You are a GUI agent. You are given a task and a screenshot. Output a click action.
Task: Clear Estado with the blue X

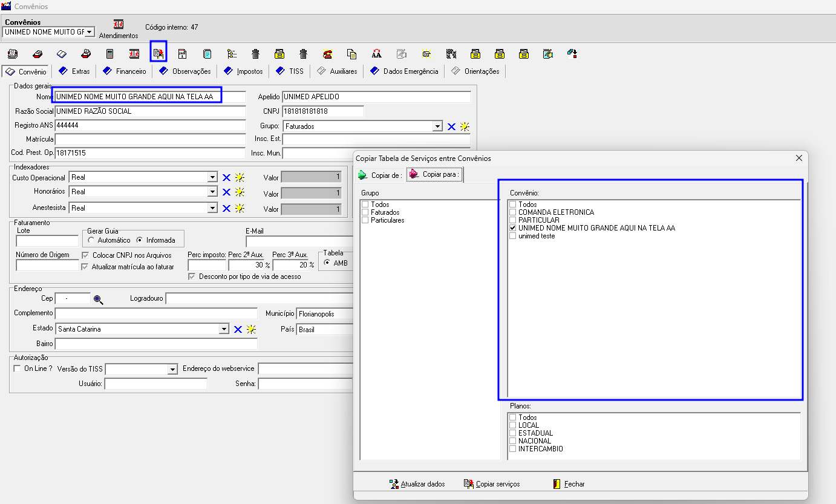click(x=238, y=329)
